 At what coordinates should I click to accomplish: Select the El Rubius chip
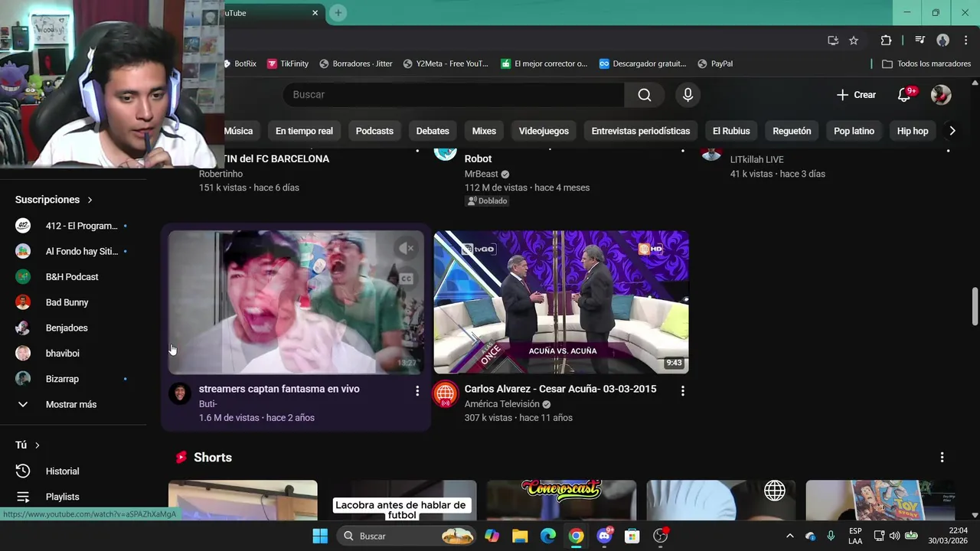pyautogui.click(x=731, y=131)
